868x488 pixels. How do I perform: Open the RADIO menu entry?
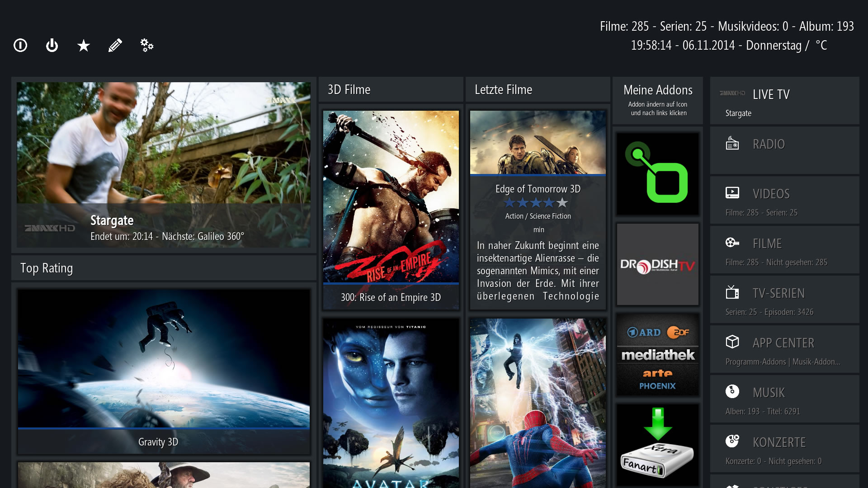point(785,150)
